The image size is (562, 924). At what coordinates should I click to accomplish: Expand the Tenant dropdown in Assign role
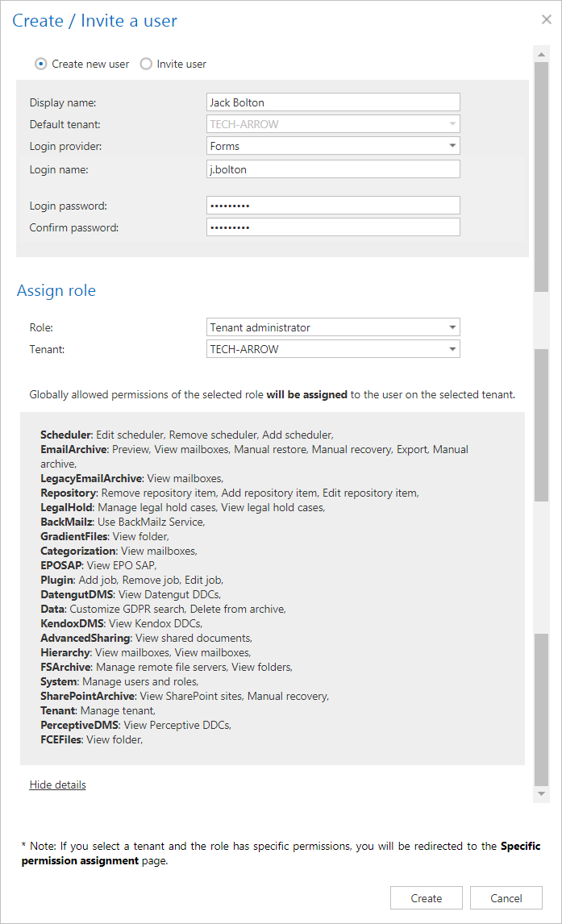click(332, 349)
